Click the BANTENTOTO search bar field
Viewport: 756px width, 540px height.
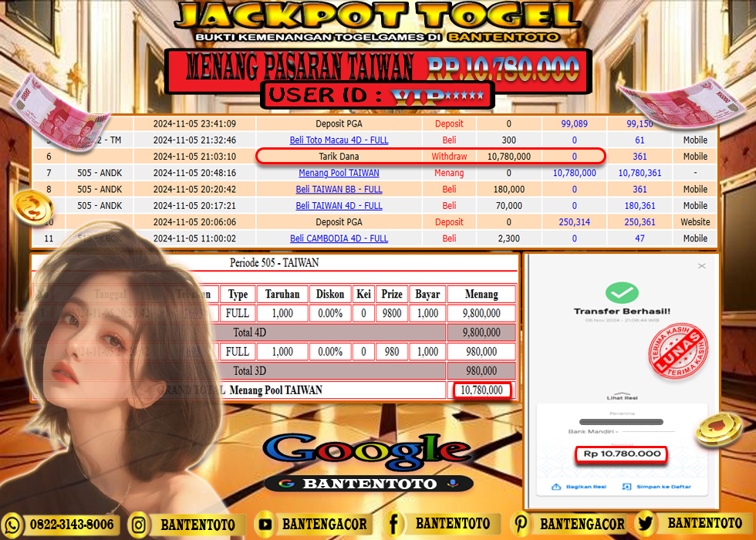367,484
